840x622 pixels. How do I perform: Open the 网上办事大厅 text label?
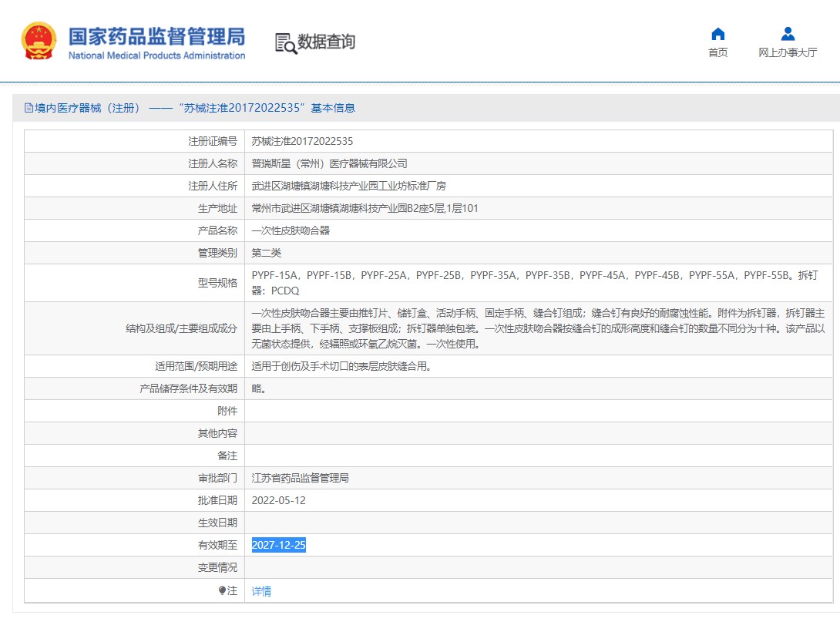point(787,52)
